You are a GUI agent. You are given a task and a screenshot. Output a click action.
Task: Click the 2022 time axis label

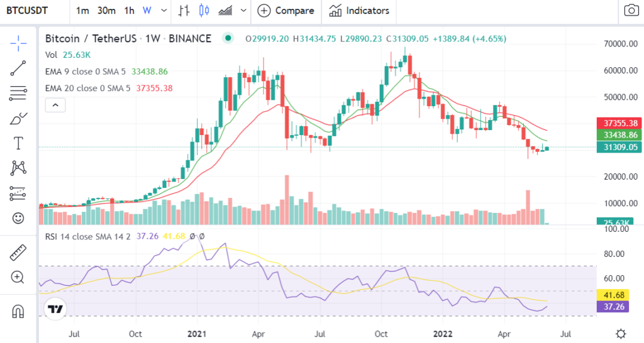click(x=443, y=334)
